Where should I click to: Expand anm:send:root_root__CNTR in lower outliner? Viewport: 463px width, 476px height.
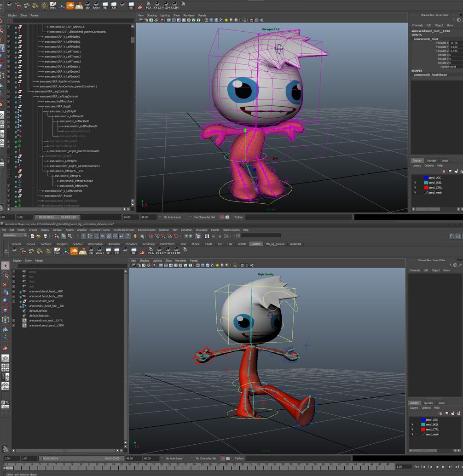(13, 321)
